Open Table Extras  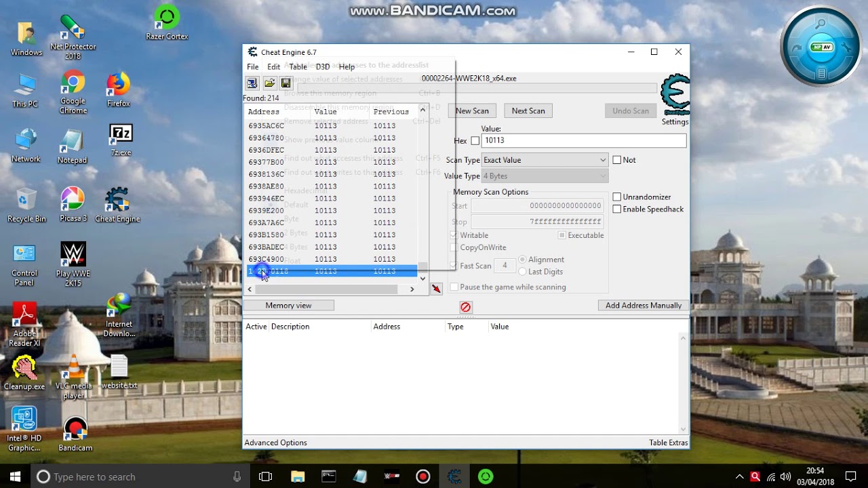coord(668,443)
